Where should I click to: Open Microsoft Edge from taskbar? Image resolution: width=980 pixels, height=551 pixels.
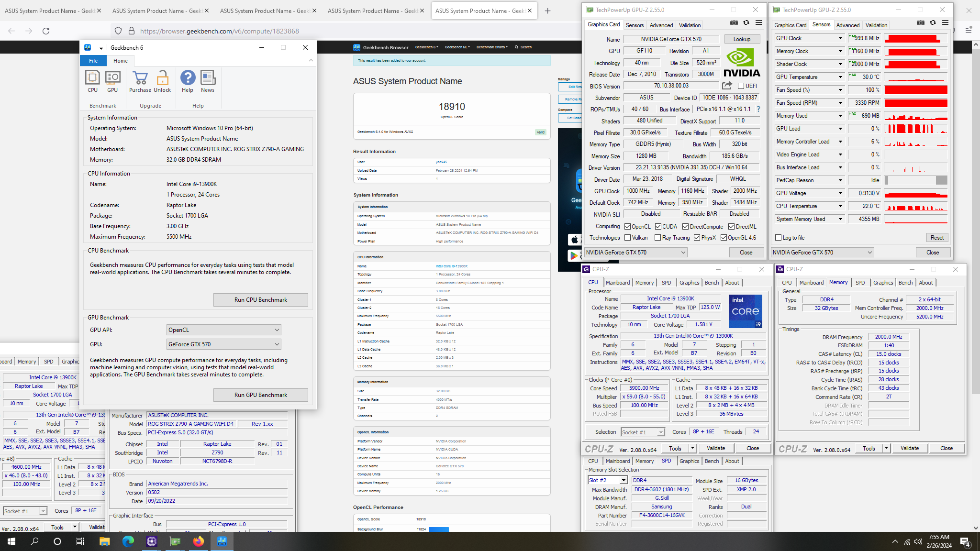click(128, 541)
